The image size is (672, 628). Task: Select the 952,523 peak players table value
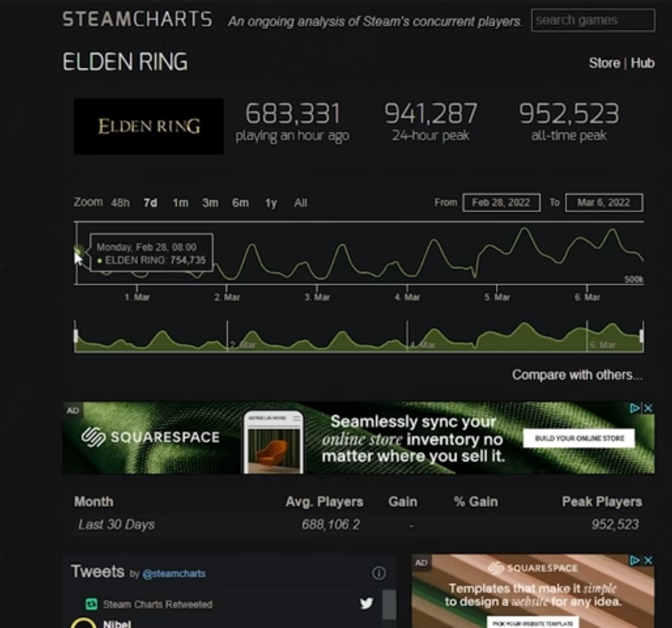pos(615,525)
